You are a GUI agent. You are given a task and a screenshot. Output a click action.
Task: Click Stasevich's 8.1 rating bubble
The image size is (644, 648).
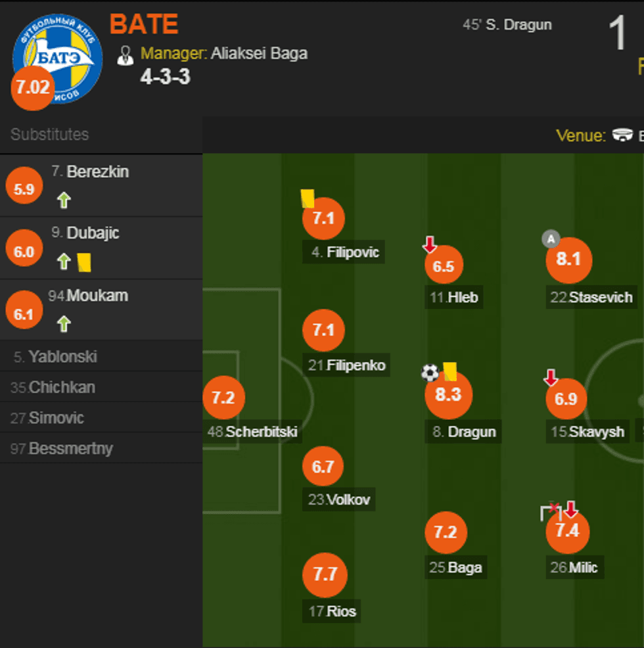[569, 260]
